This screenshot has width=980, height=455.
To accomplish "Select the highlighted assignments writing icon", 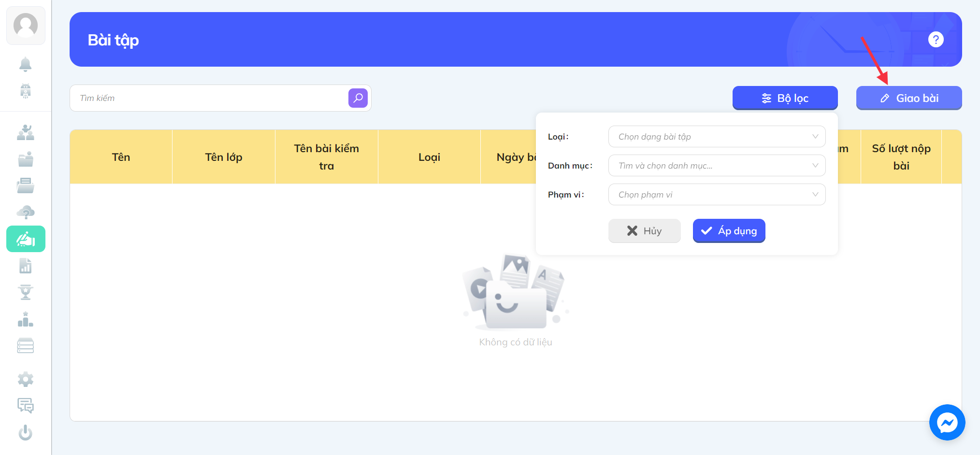I will tap(26, 239).
